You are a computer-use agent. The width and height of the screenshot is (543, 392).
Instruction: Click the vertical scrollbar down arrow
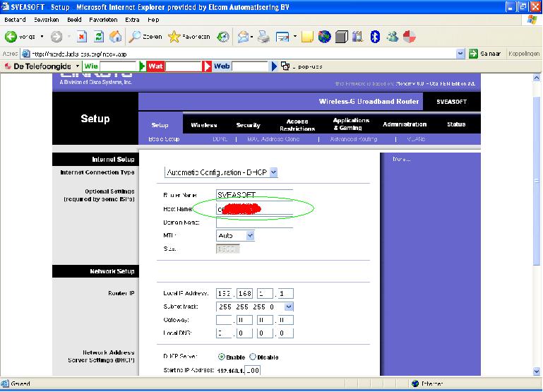tap(536, 371)
